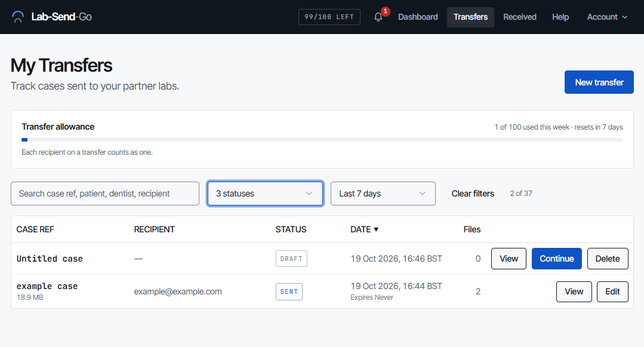644x347 pixels.
Task: Click the Files column header
Action: tap(472, 229)
